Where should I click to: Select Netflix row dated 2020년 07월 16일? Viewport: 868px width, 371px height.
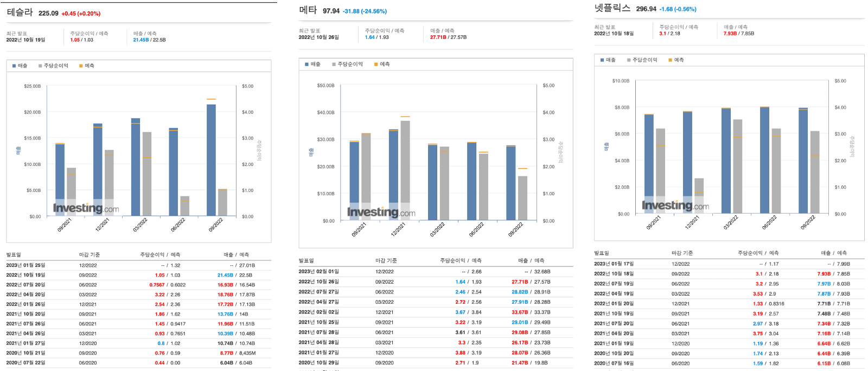click(729, 363)
